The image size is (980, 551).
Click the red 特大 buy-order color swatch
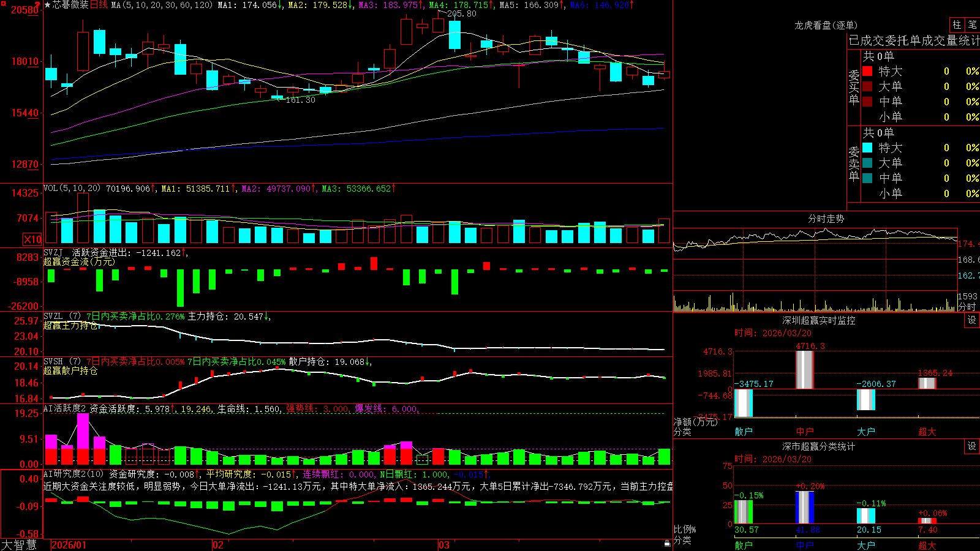pos(867,71)
